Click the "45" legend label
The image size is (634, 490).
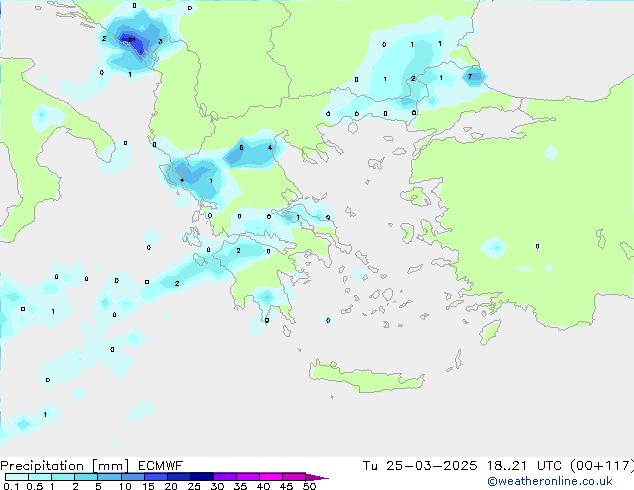(x=286, y=486)
